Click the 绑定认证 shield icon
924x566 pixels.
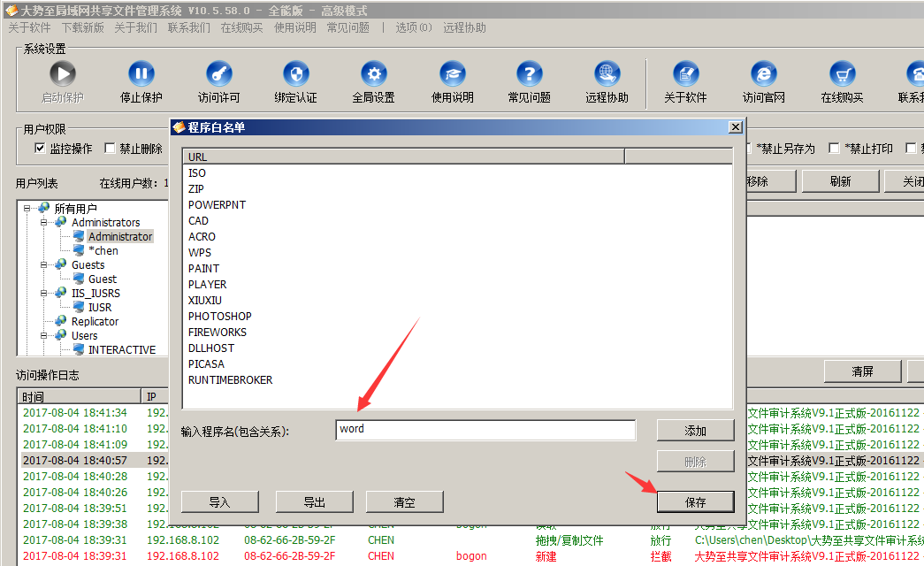click(x=296, y=74)
